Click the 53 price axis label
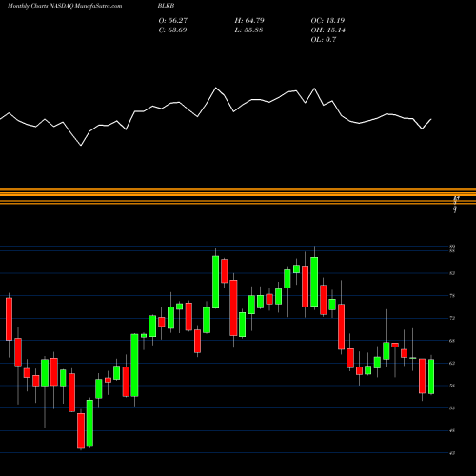 452,408
